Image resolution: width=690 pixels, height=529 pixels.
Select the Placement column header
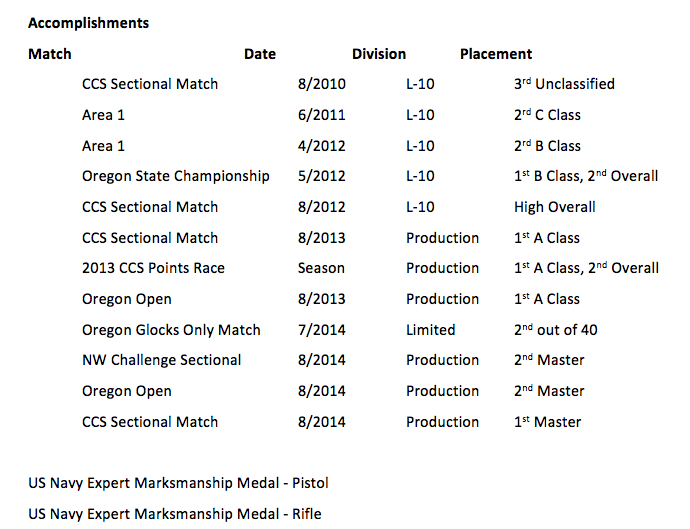(x=496, y=54)
